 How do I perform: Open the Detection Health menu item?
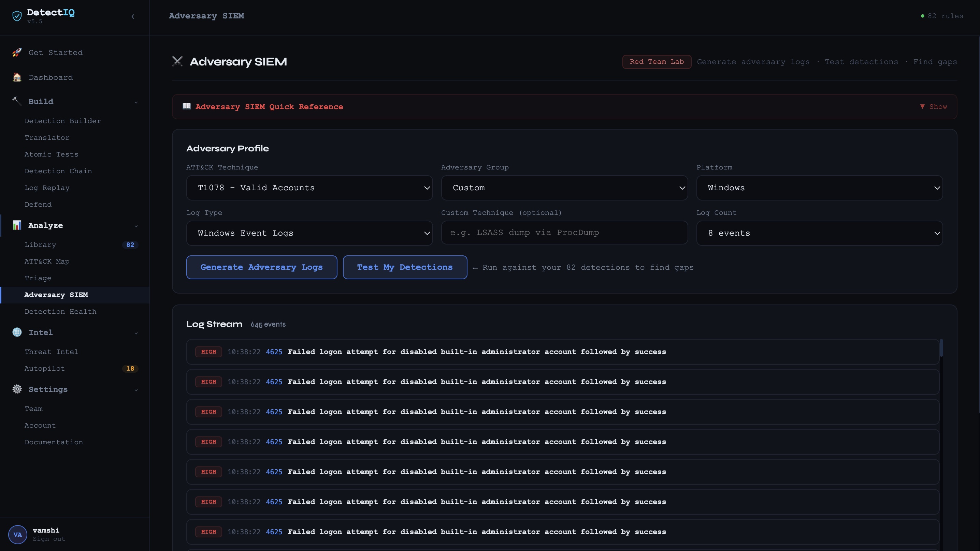60,311
